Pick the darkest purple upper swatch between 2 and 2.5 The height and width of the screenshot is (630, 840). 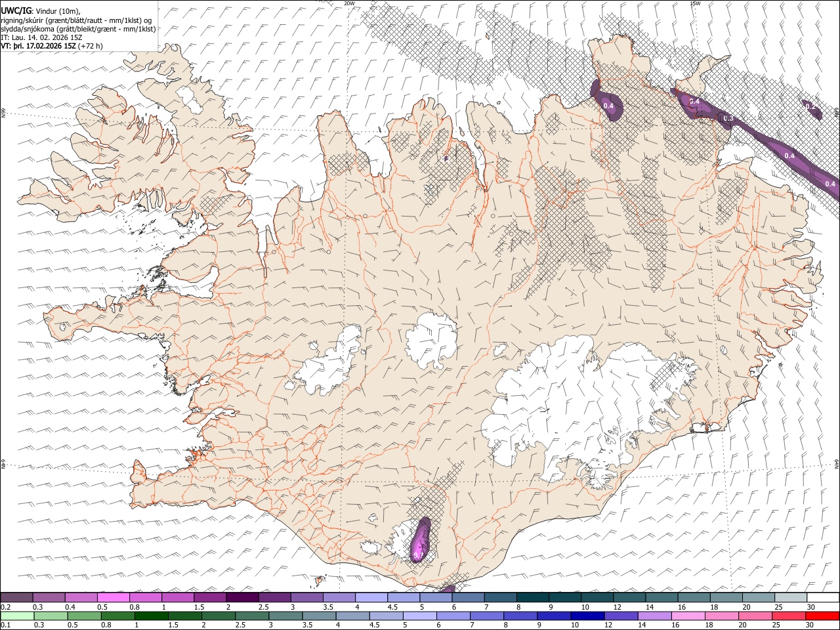pyautogui.click(x=241, y=597)
